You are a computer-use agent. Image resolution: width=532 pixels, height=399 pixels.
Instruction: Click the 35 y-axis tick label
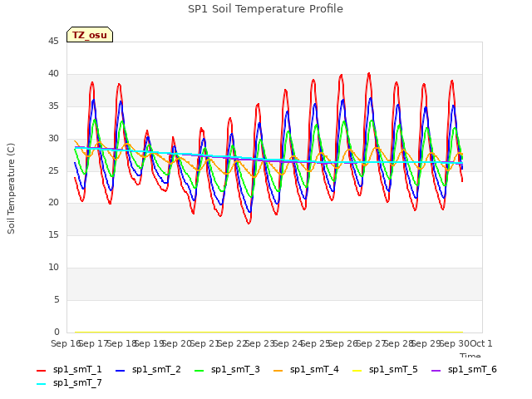point(53,106)
